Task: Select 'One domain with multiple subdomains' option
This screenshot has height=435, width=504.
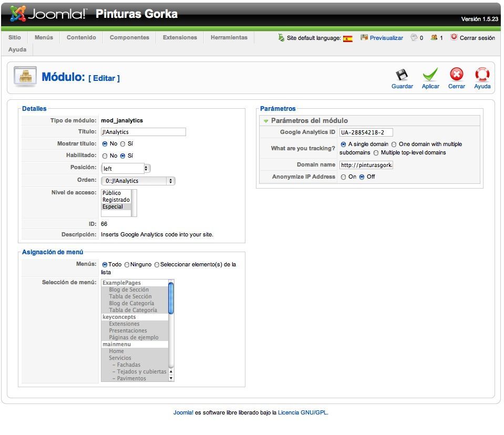Action: tap(394, 144)
